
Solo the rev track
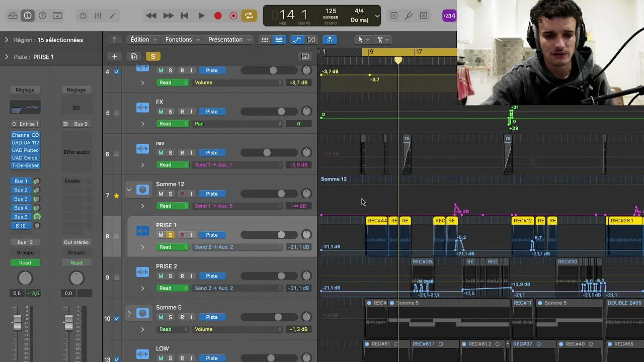coord(170,153)
